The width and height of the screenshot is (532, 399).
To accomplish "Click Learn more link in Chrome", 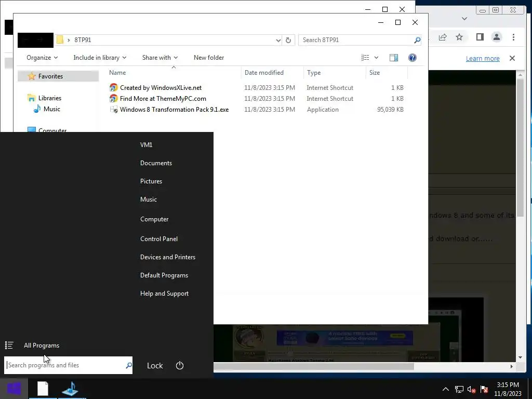I will pos(483,58).
